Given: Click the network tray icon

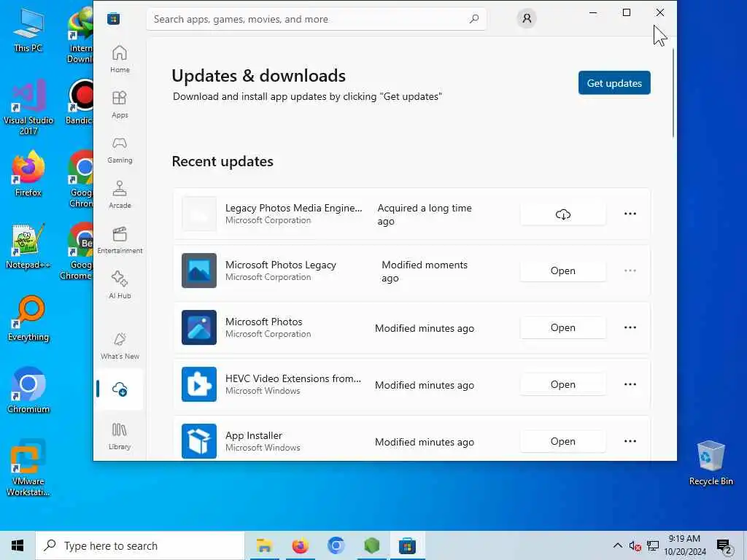Looking at the screenshot, I should (653, 545).
